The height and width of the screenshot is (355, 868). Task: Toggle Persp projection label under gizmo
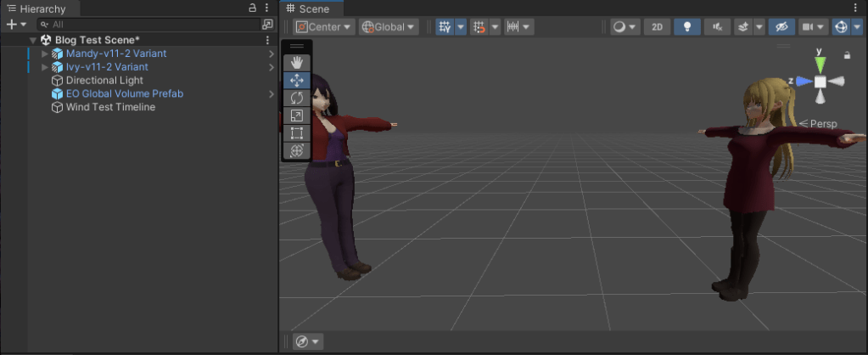coord(819,124)
